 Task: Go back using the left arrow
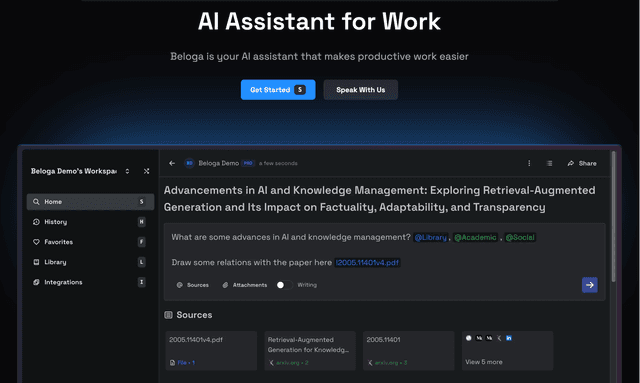(x=172, y=163)
